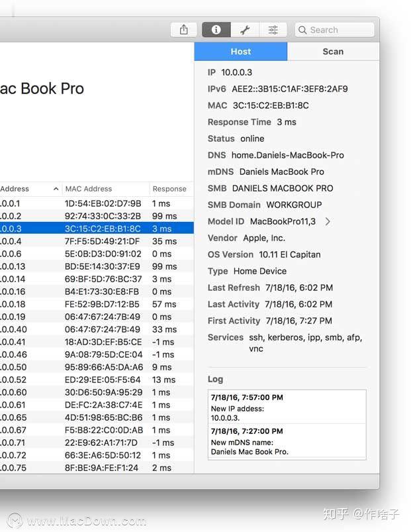Click the MacDown watermark logo bottom left
Viewport: 411px width, 532px height.
(x=15, y=520)
